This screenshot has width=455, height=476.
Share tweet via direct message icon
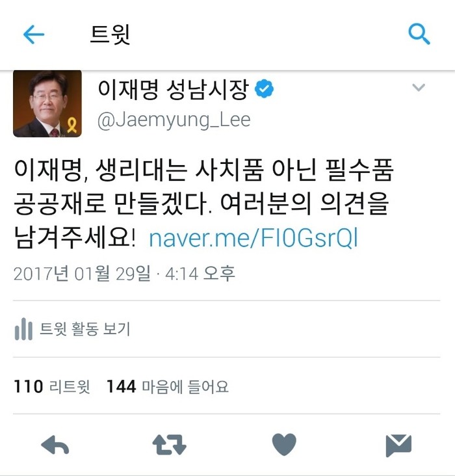coord(398,445)
